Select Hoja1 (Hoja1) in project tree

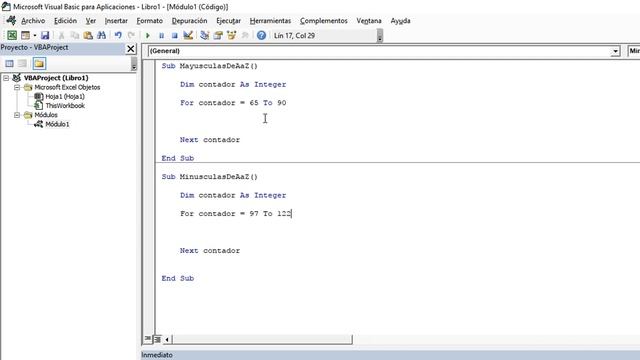click(65, 97)
